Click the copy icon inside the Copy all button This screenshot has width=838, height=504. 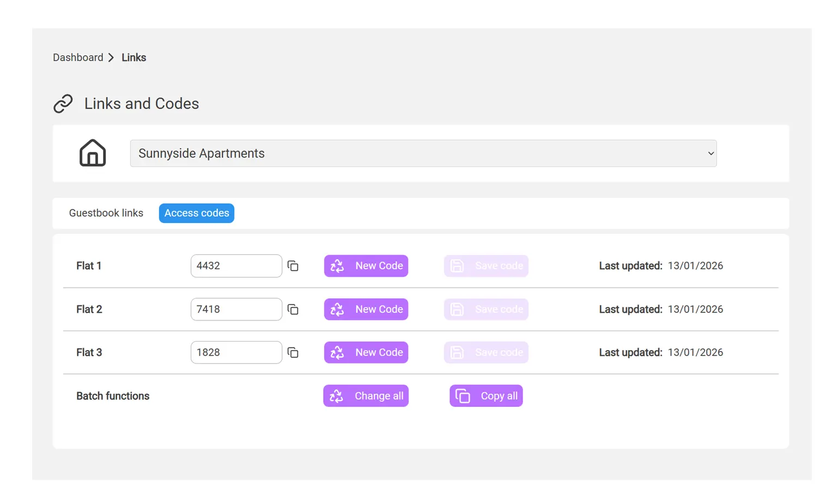[x=463, y=396]
